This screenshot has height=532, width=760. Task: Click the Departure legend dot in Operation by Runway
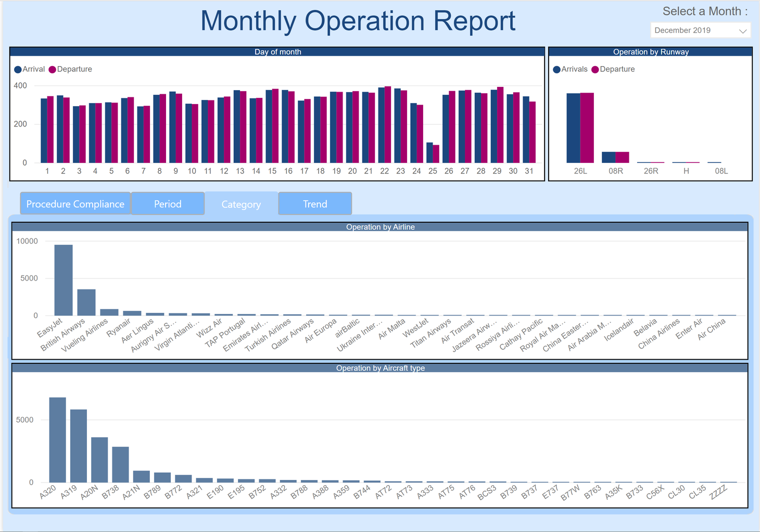point(595,69)
